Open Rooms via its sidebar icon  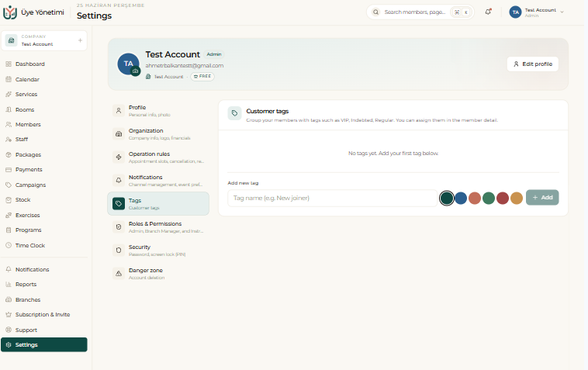tap(9, 110)
